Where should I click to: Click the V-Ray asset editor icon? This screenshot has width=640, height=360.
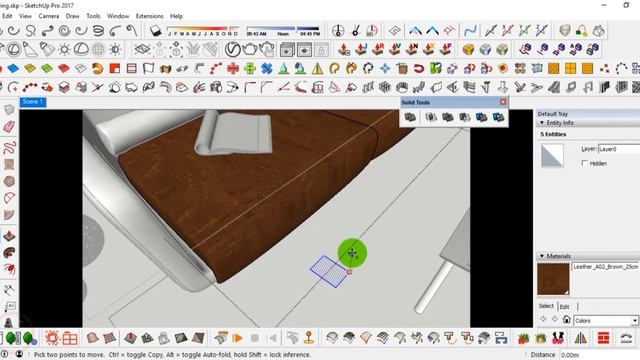pos(233,50)
